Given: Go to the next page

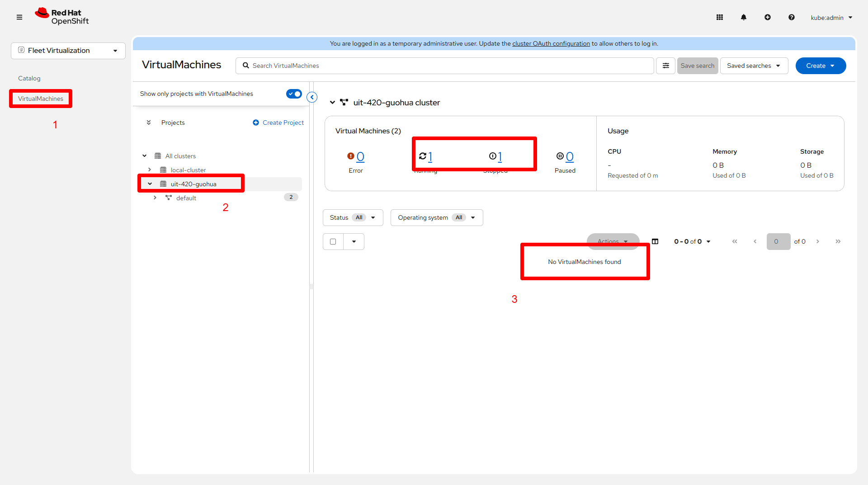Looking at the screenshot, I should [x=818, y=241].
